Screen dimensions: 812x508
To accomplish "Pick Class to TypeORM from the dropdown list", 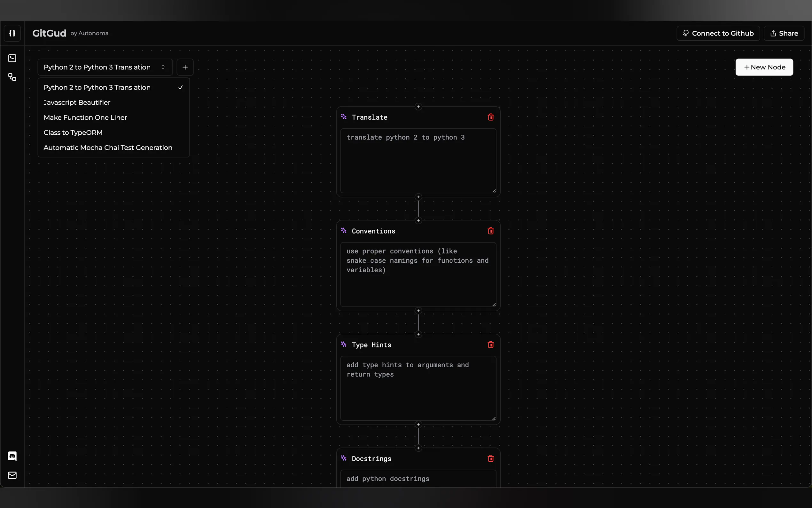I will [73, 133].
